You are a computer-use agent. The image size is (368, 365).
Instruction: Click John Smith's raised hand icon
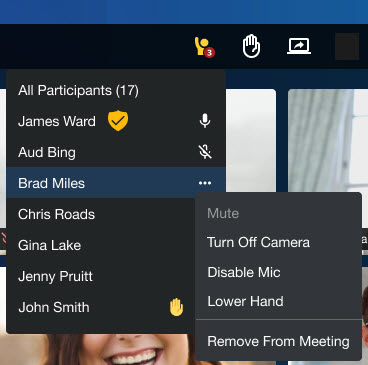click(x=176, y=307)
